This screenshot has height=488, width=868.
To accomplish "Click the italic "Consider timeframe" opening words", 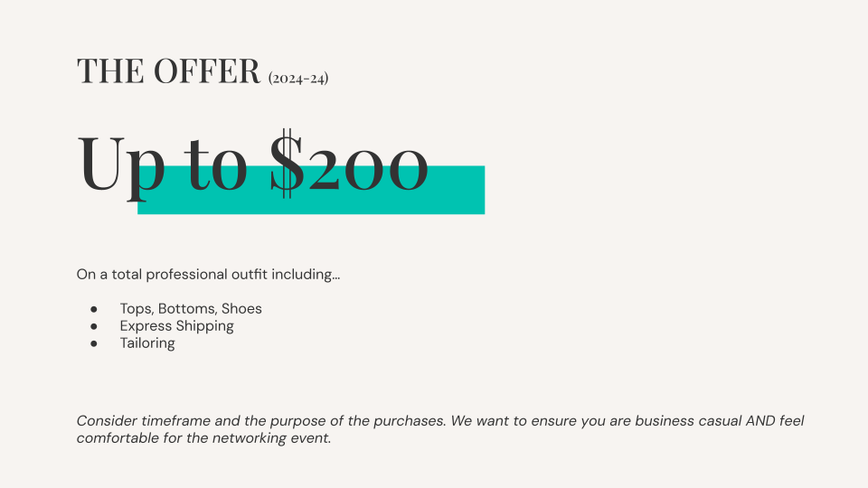I will tap(143, 421).
